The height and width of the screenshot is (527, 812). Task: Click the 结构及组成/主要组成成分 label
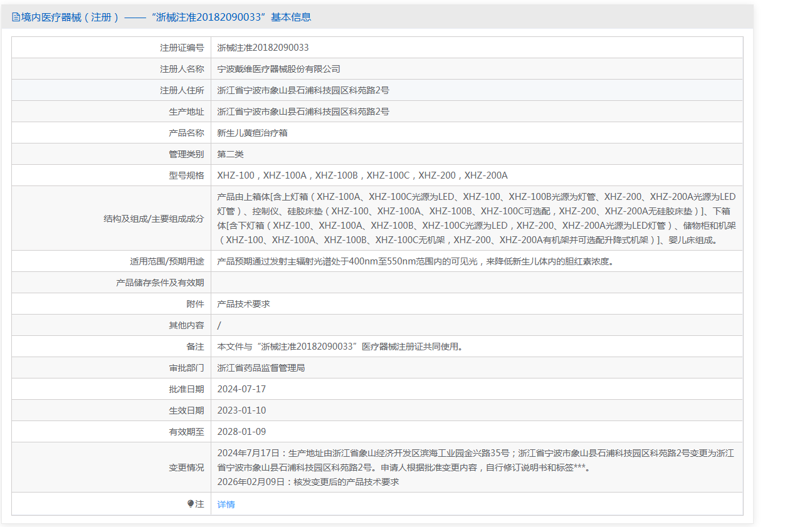[x=154, y=219]
